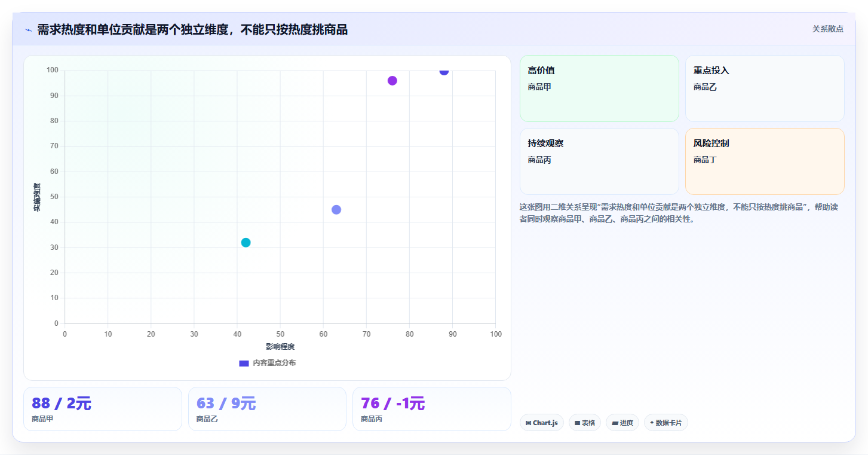Click the teal scatter point
Viewport: 868px width, 455px height.
[246, 242]
